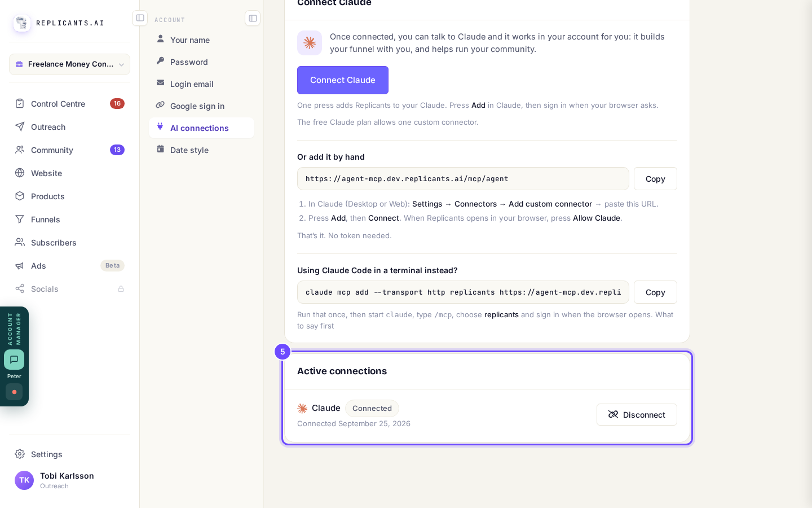Screen dimensions: 812x508
Task: Collapse the main sidebar panel toggle
Action: click(140, 18)
